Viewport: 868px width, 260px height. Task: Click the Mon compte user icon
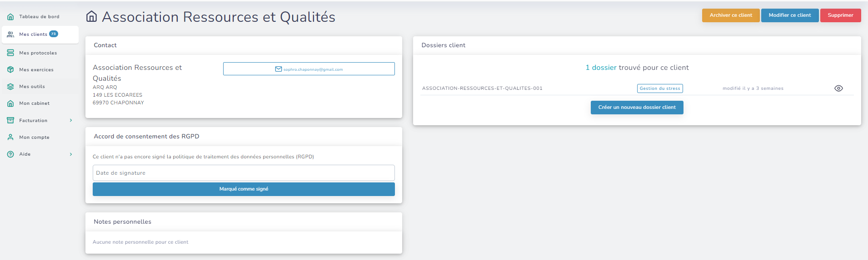coord(10,137)
